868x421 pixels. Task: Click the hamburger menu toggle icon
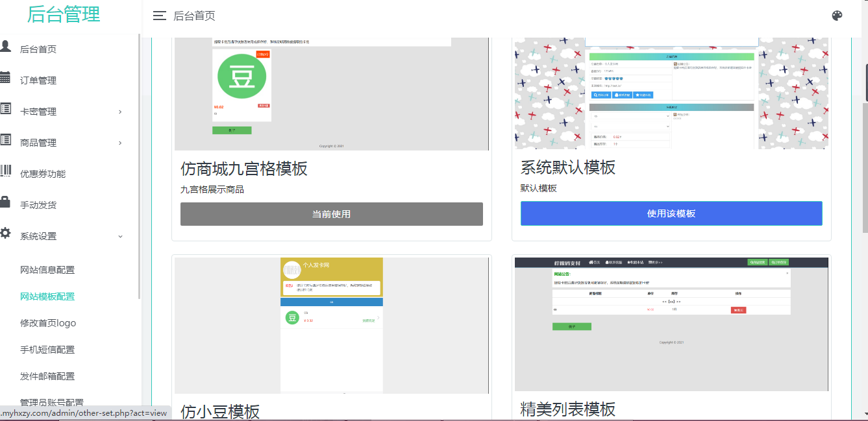pos(159,16)
